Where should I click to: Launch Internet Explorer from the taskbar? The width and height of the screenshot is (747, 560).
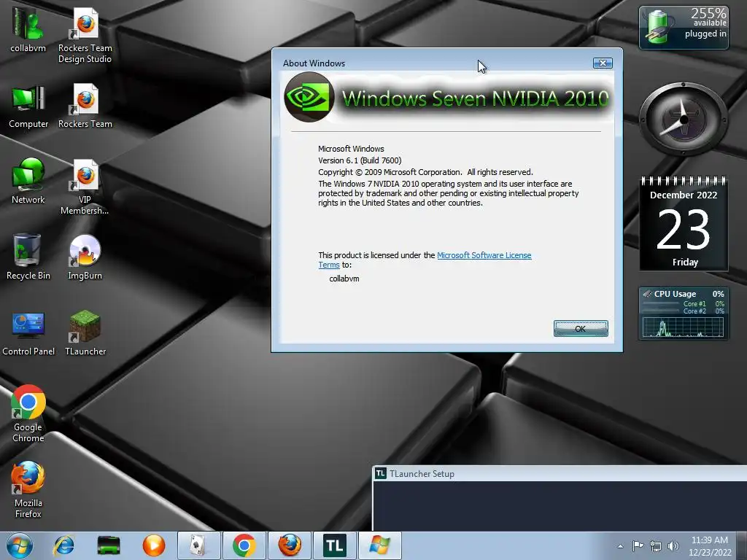(64, 545)
